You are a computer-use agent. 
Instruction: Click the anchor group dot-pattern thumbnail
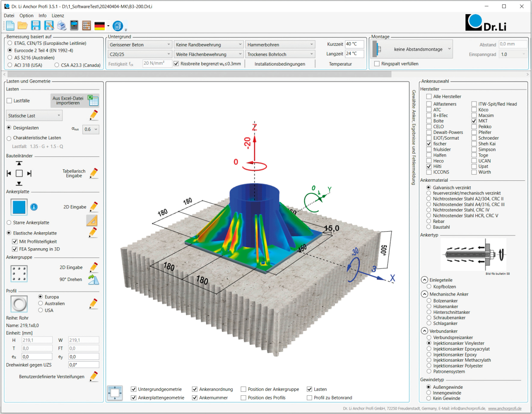19,273
